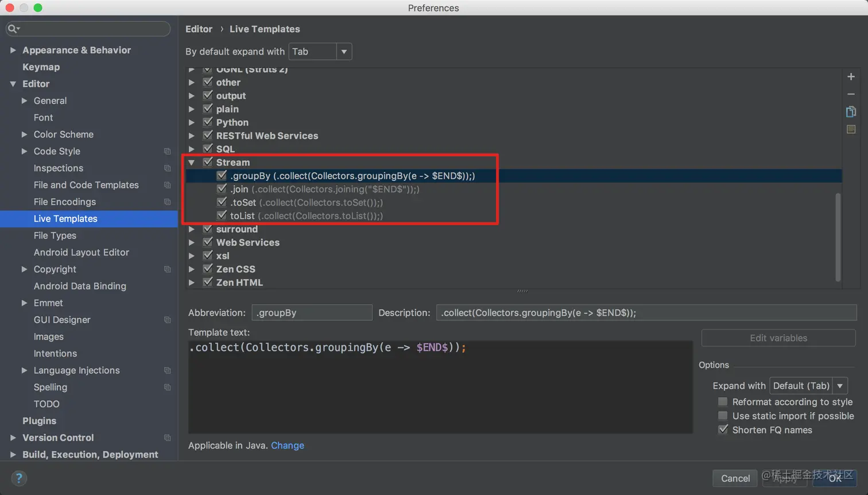
Task: Disable Shorten FQ names option
Action: pos(723,430)
